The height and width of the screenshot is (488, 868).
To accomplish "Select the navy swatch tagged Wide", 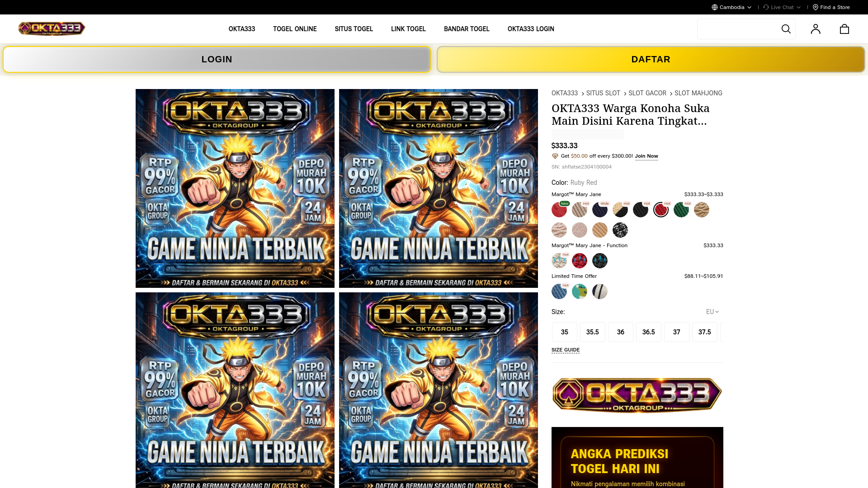I will tap(600, 210).
